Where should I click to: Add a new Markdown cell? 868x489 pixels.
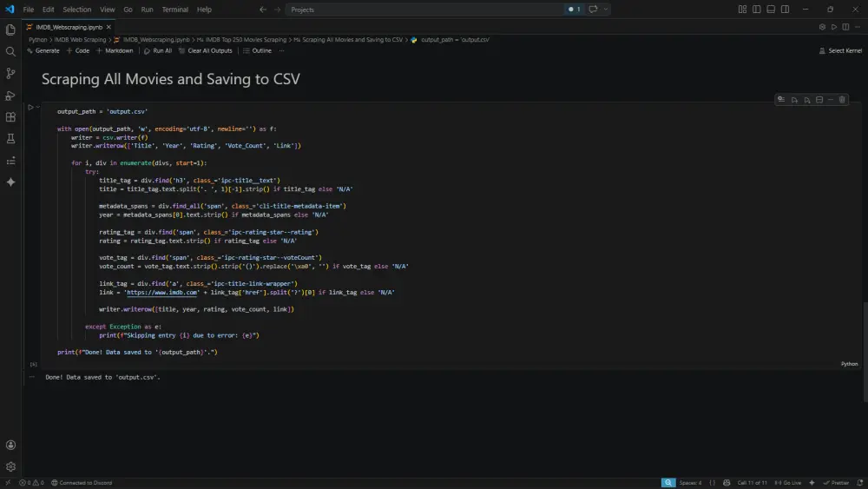click(115, 51)
